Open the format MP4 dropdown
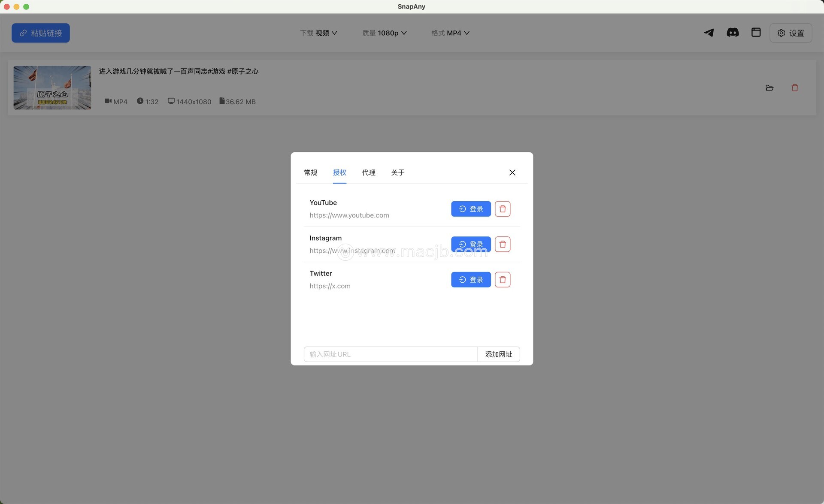The width and height of the screenshot is (824, 504). 450,33
